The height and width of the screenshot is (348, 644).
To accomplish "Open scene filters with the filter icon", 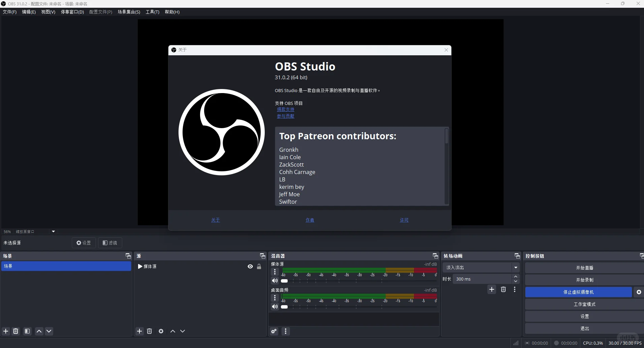I will click(x=27, y=331).
